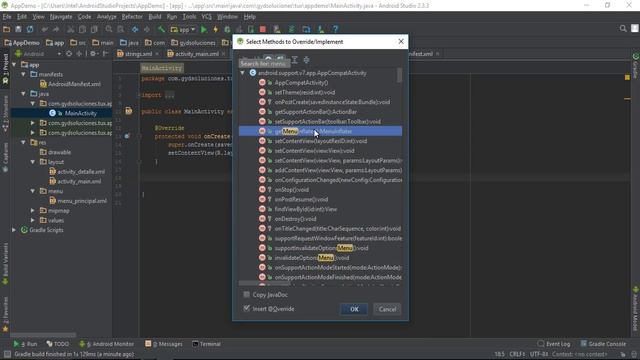640x360 pixels.
Task: Expand Gradle Scripts node
Action: coord(15,230)
